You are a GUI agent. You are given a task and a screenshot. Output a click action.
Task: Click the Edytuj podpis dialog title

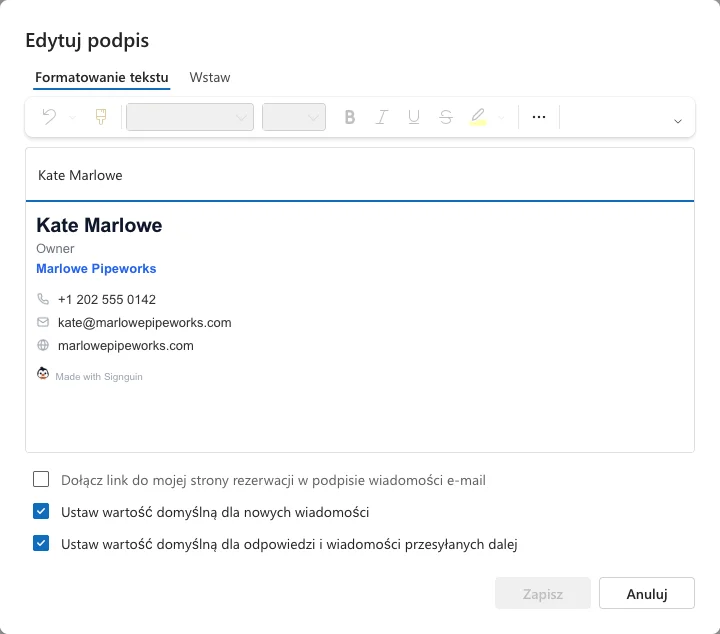[87, 40]
